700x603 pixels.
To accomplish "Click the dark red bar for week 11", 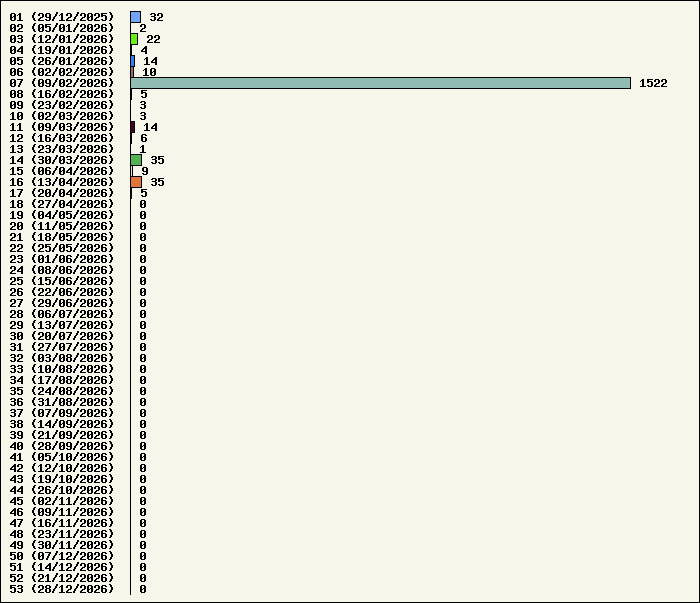I will click(133, 127).
